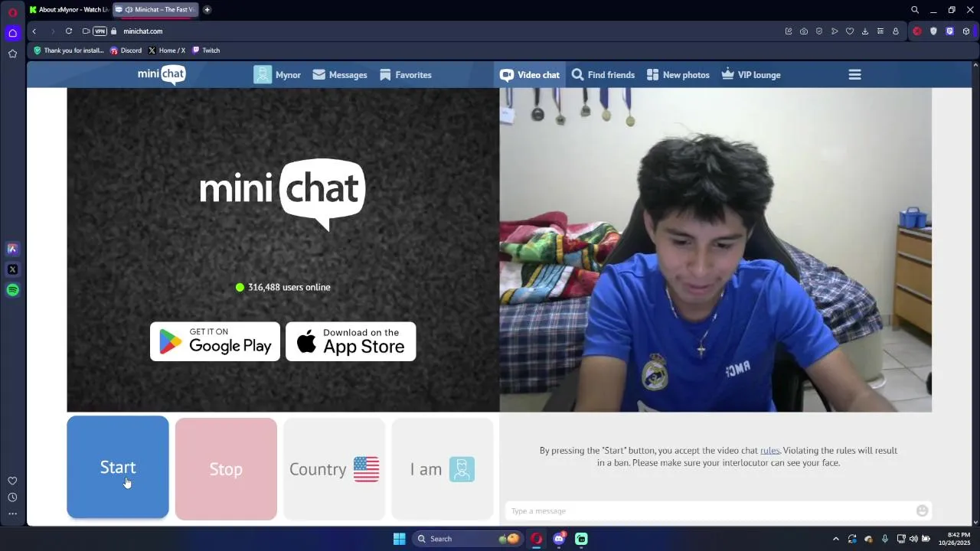Click the red extension icon
980x551 pixels.
click(917, 31)
